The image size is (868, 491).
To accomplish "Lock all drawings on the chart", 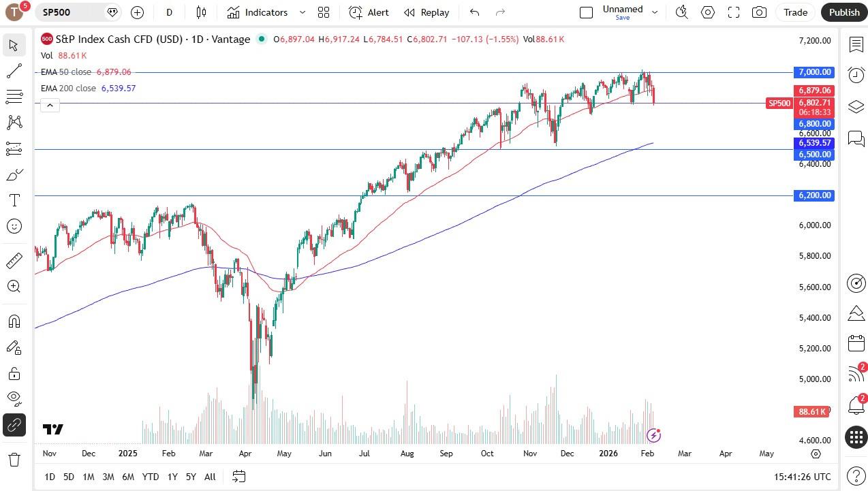I will pos(14,373).
